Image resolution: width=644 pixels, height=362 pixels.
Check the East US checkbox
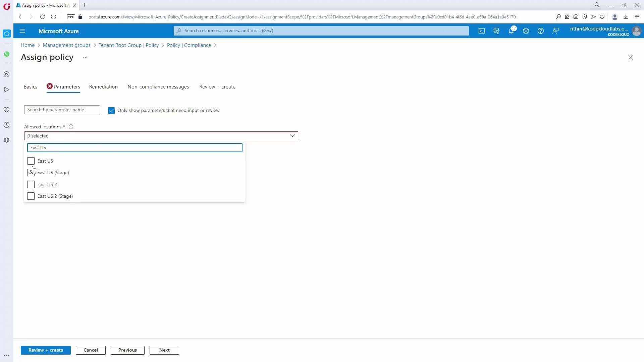coord(31,161)
